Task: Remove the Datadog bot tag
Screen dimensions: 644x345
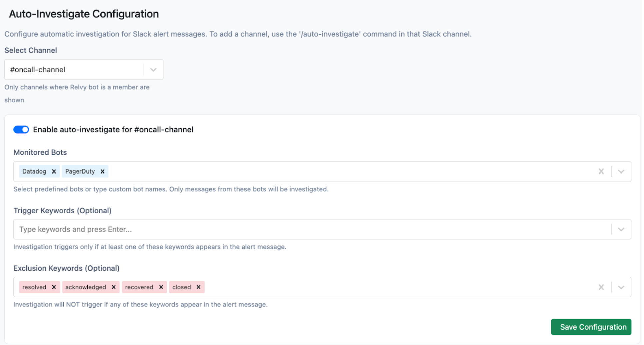Action: pos(54,171)
